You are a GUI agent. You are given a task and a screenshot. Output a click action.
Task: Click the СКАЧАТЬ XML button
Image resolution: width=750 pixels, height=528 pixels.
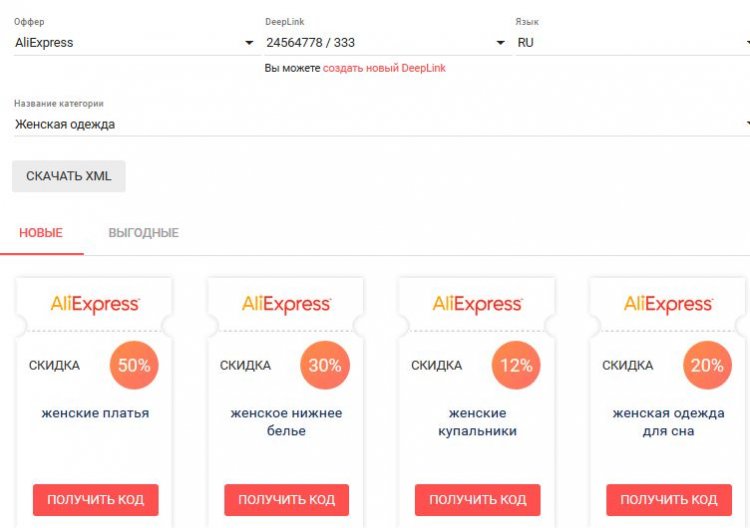tap(69, 176)
